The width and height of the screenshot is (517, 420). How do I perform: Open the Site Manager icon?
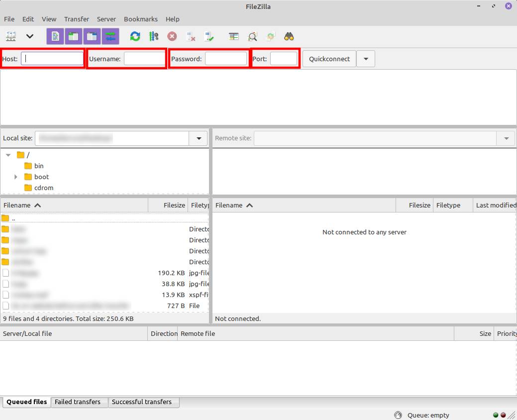[x=11, y=36]
